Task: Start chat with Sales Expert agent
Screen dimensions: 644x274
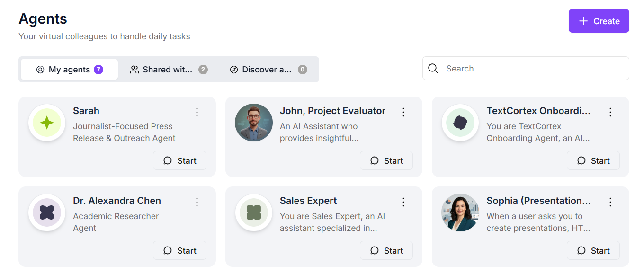Action: pyautogui.click(x=386, y=251)
